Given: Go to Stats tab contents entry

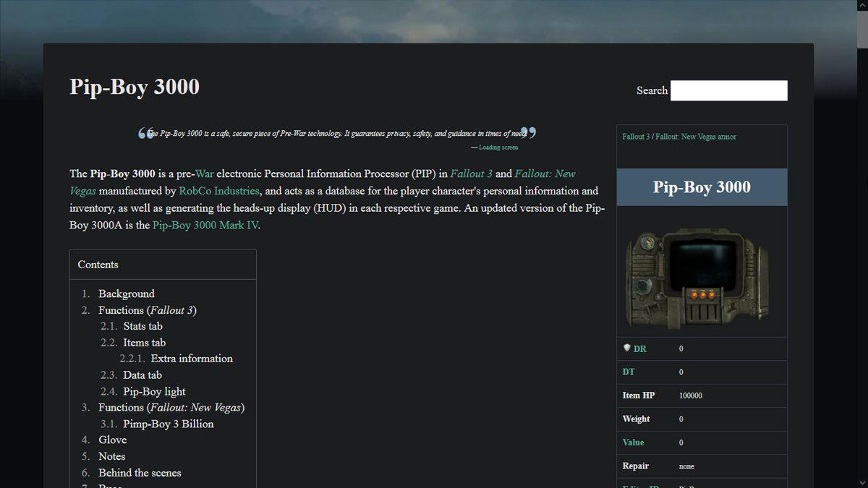Looking at the screenshot, I should click(x=142, y=326).
